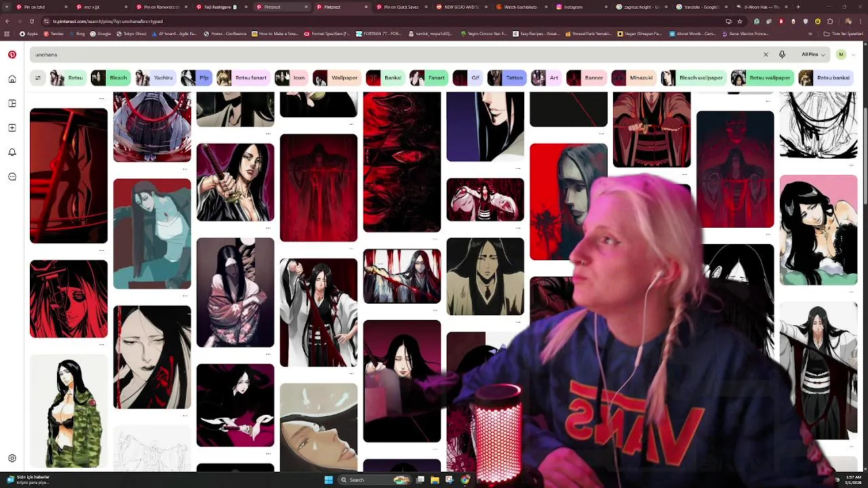Switch to the 'Pin on Quick Saves' tab
This screenshot has width=868, height=488.
tap(401, 7)
